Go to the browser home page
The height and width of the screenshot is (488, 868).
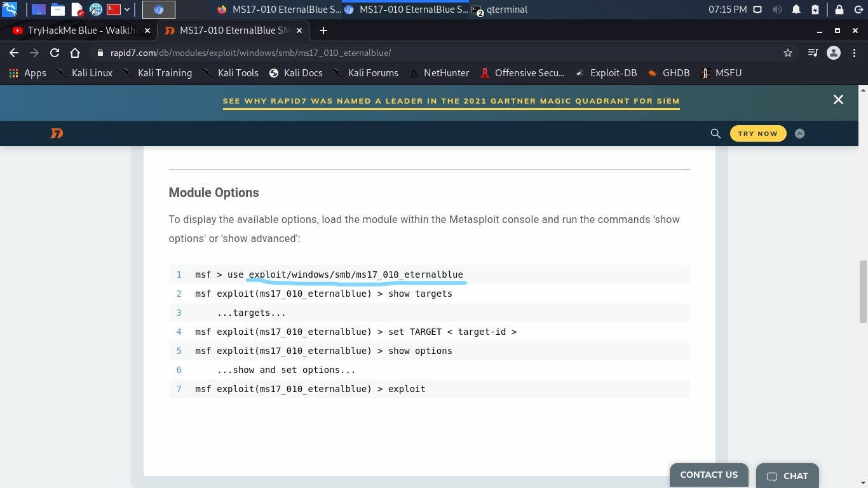tap(75, 53)
